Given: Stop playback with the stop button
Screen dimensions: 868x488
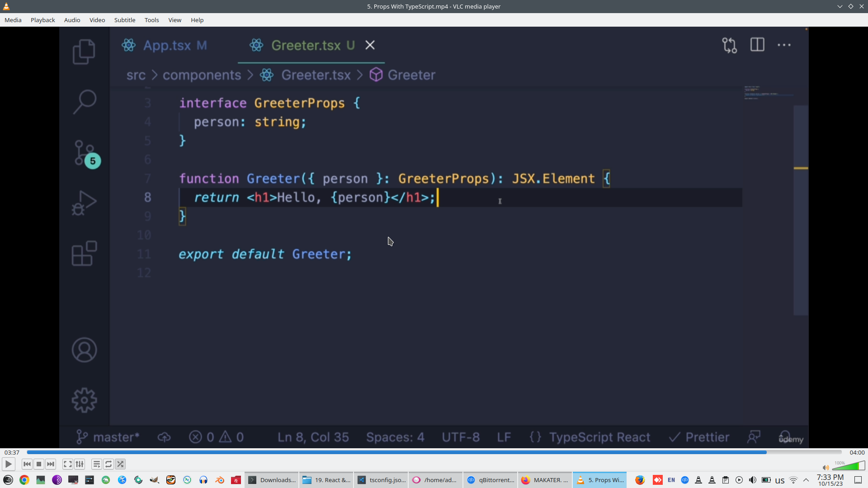Looking at the screenshot, I should click(39, 464).
